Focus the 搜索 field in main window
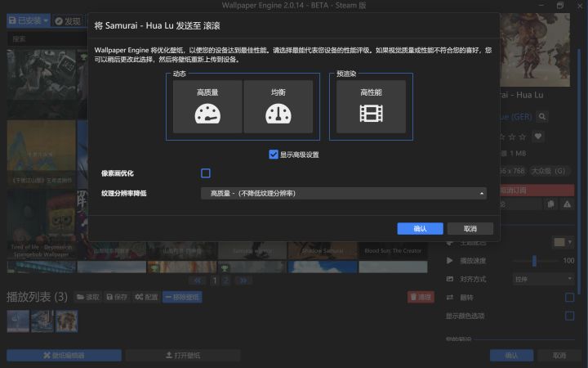588x368 pixels. coord(47,39)
